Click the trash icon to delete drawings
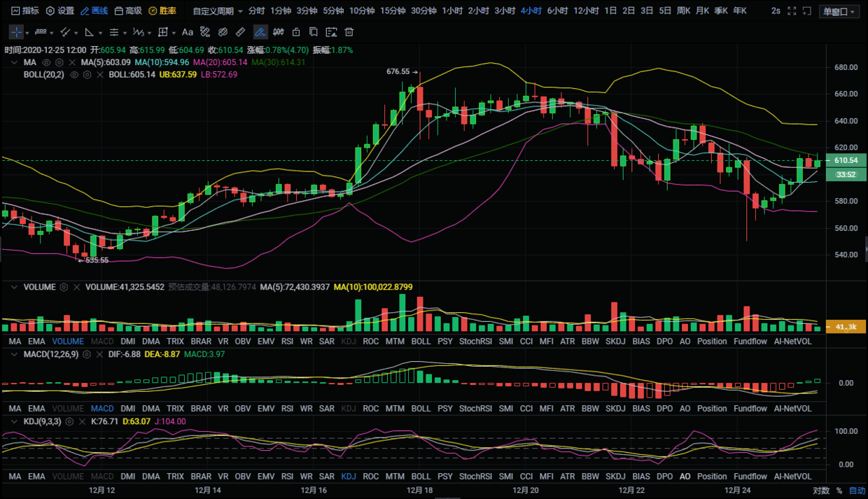This screenshot has width=868, height=499. 349,32
